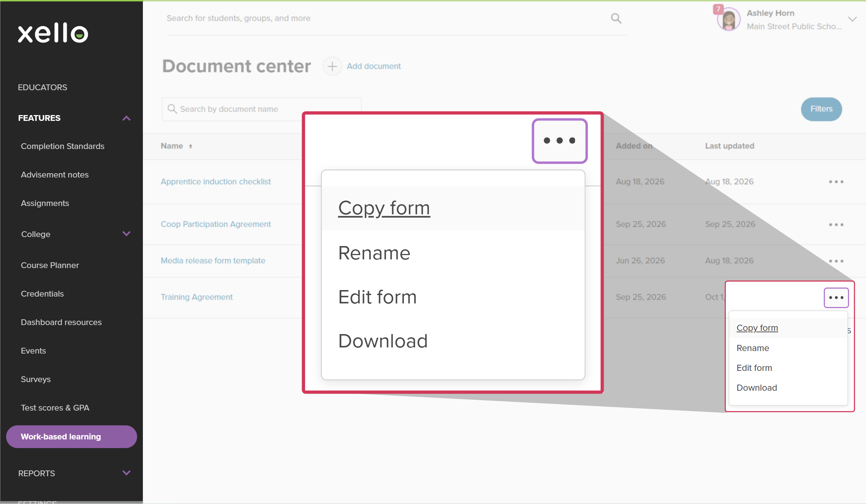
Task: Go to Dashboard resources in the sidebar
Action: [61, 322]
